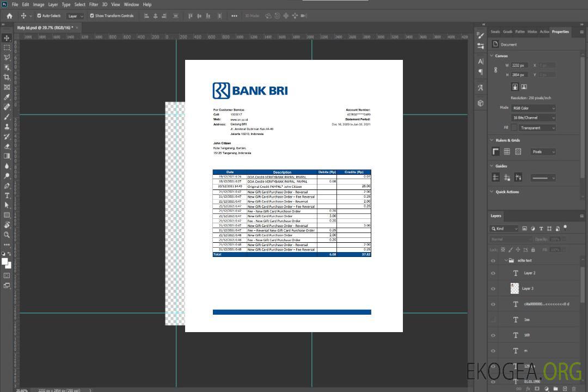Click the Quick Actions section header

[507, 192]
